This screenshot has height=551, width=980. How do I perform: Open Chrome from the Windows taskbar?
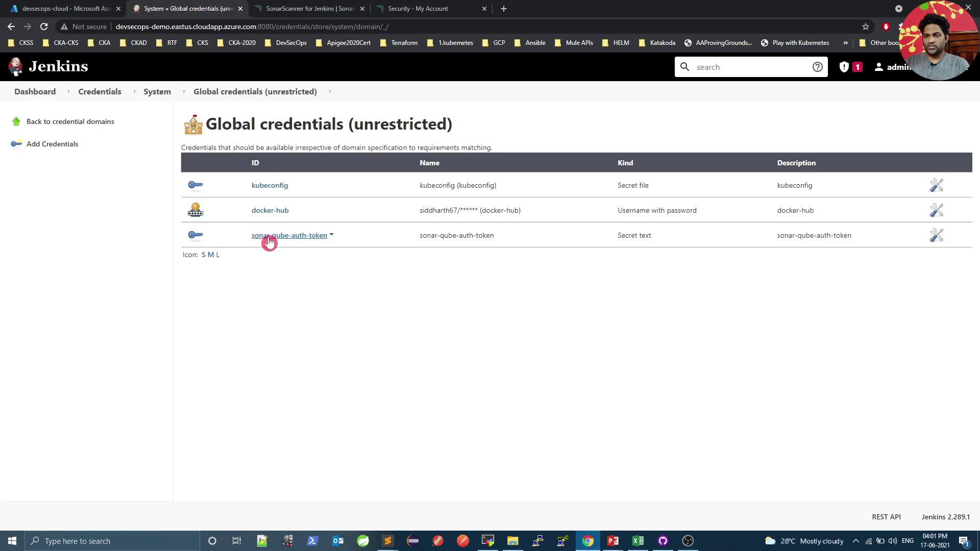[x=588, y=541]
